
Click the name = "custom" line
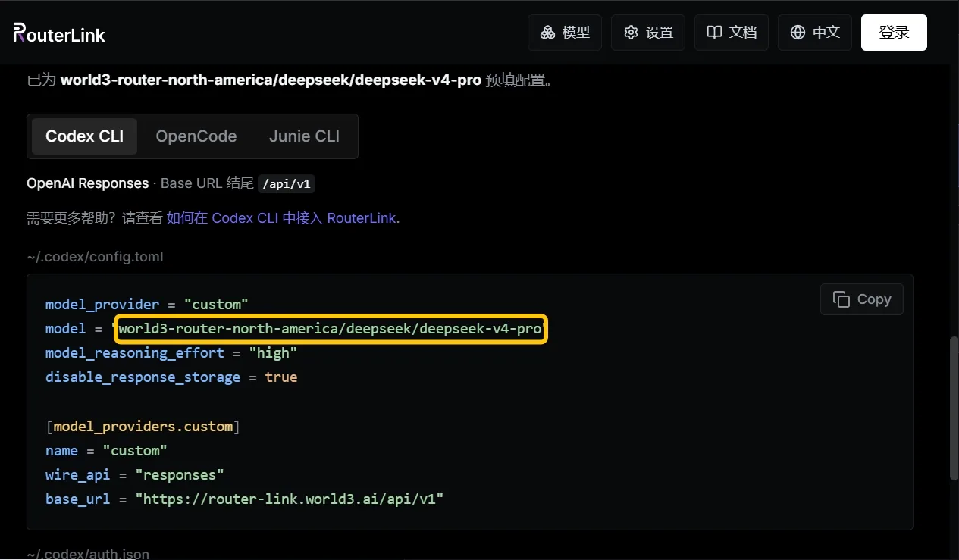[x=106, y=451]
